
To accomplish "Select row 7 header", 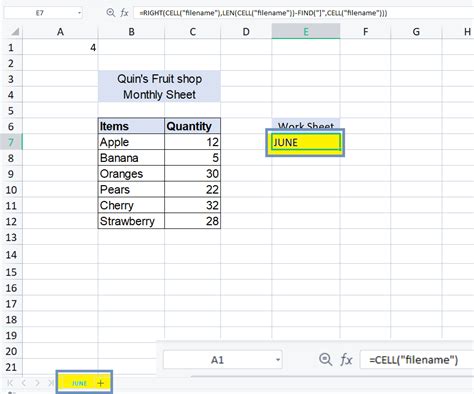I will point(11,142).
